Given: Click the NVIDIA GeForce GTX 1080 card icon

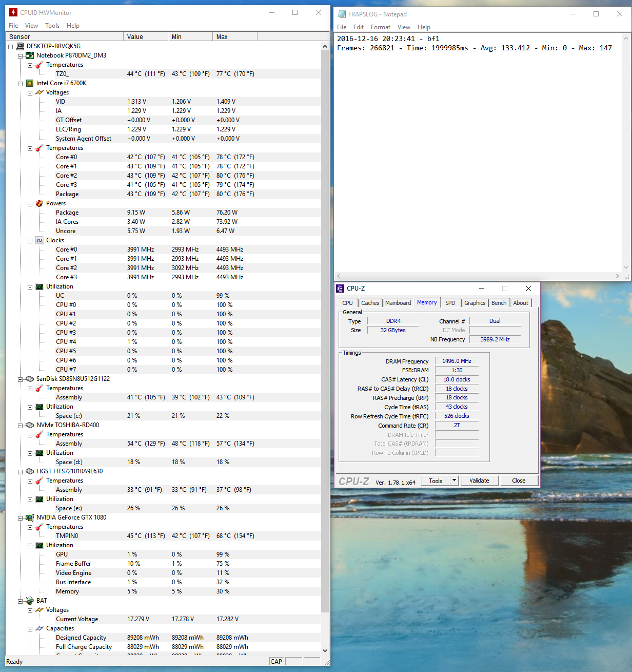Looking at the screenshot, I should pos(30,517).
